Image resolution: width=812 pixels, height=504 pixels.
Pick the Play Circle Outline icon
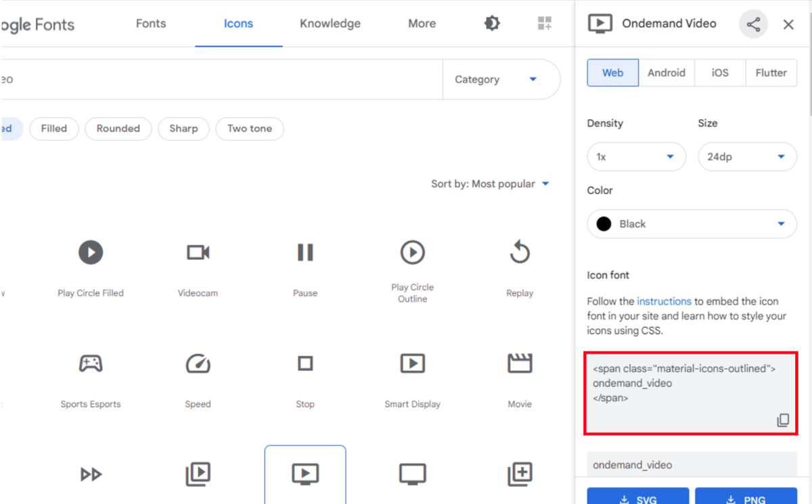pyautogui.click(x=413, y=253)
